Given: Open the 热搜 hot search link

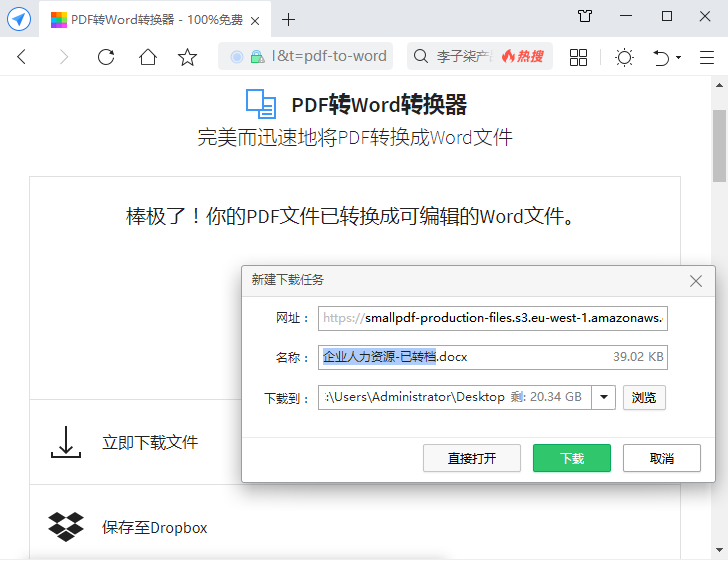Looking at the screenshot, I should click(523, 56).
